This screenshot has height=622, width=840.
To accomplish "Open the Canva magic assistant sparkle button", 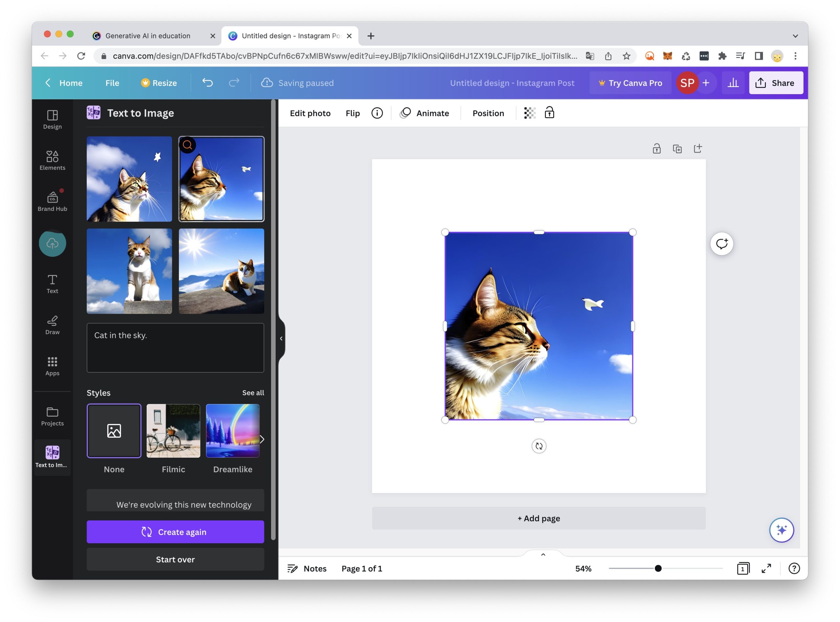I will 781,530.
